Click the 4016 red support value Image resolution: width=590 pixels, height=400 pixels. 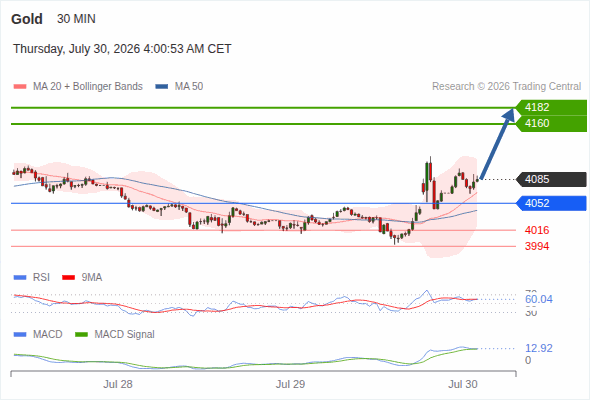(537, 230)
